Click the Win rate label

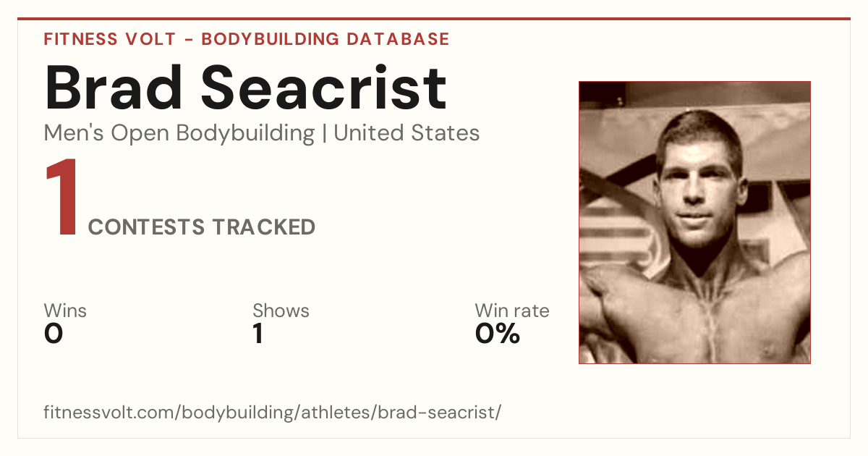point(512,311)
